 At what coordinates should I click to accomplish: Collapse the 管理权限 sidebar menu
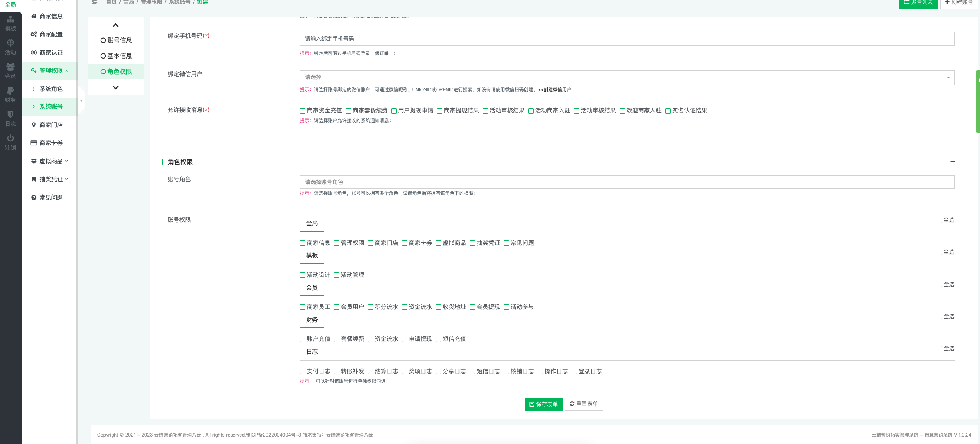[50, 71]
